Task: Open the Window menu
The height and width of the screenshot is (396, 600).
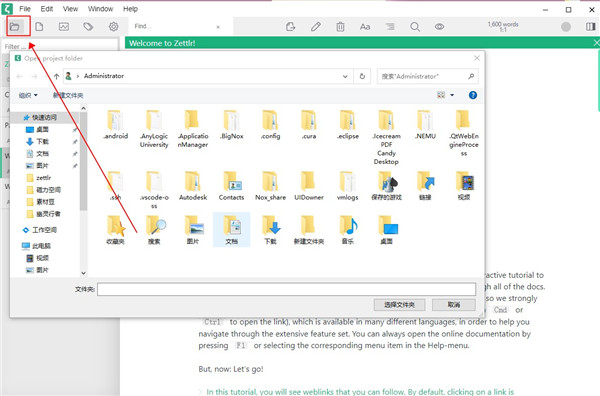Action: coord(100,8)
